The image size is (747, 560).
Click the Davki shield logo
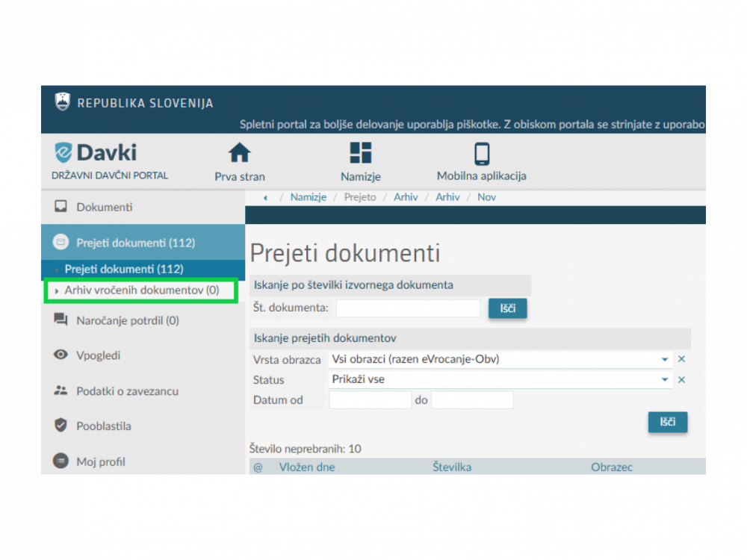(63, 152)
